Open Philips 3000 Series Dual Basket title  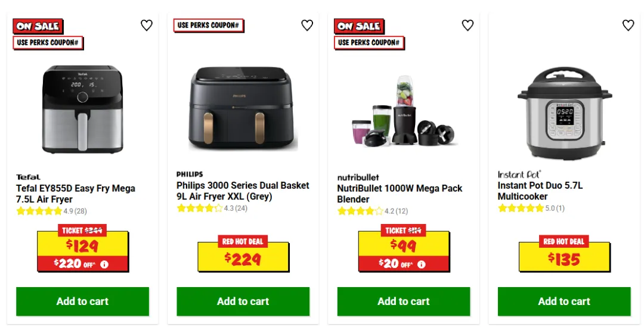[x=243, y=191]
